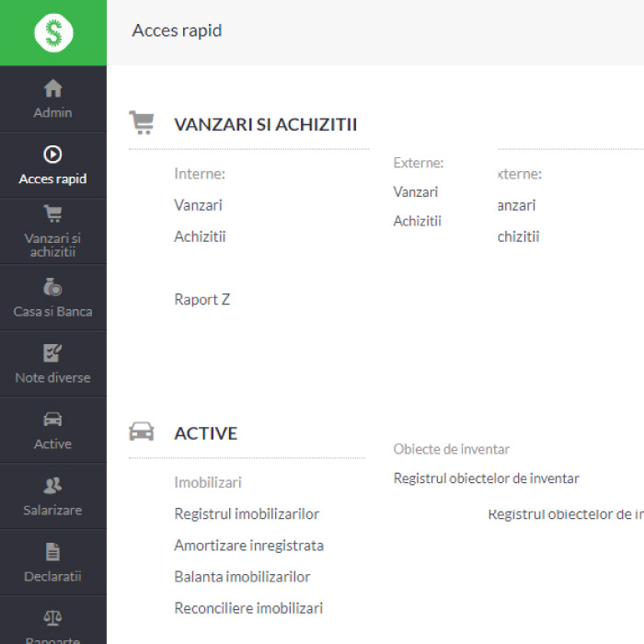
Task: Select the Acces rapid play icon
Action: pos(53,155)
